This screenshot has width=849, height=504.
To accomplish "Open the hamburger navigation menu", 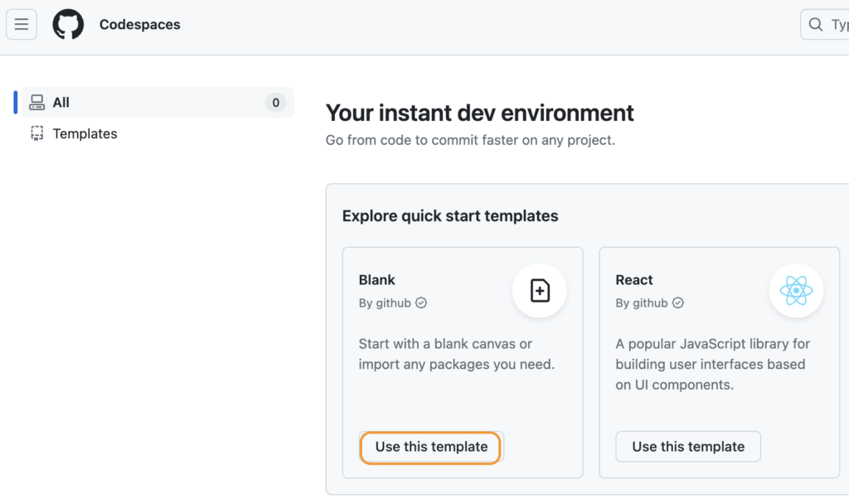I will [22, 24].
